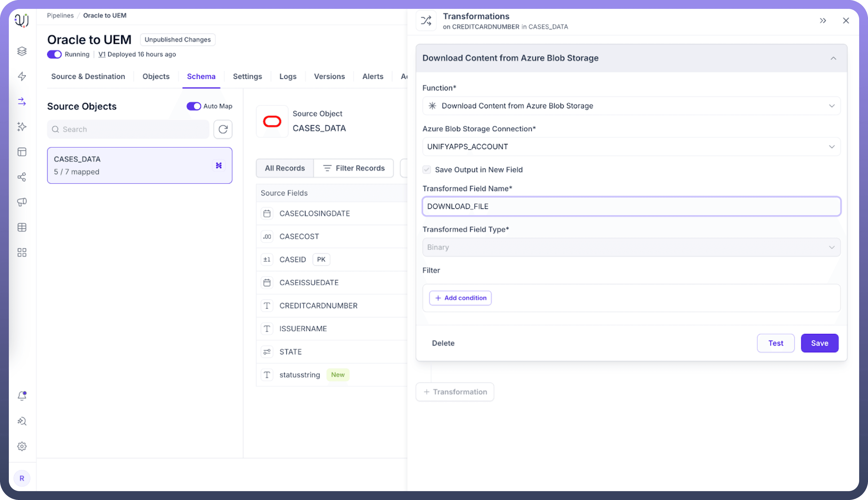Open the settings gear in left sidebar

coord(22,446)
